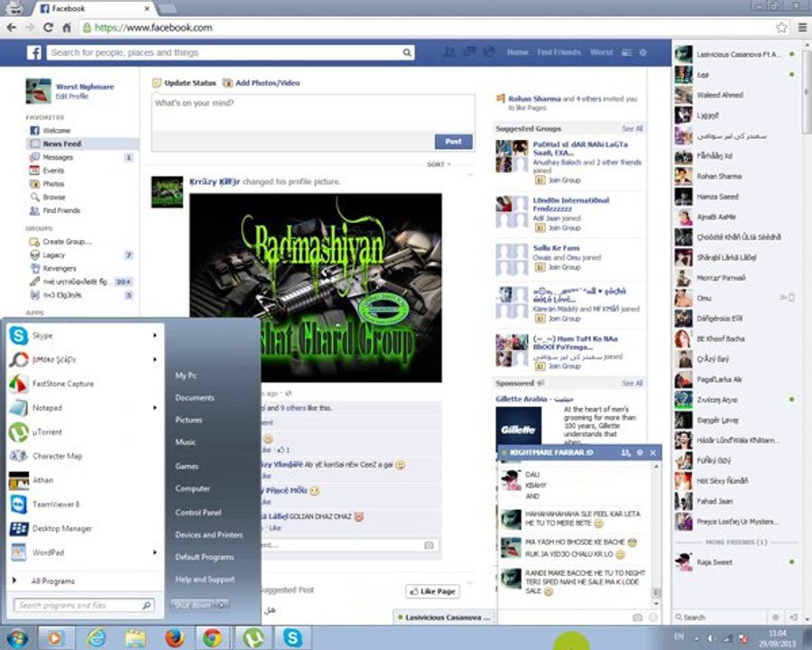Open the settings gear in Facebook header
This screenshot has height=650, width=812.
click(642, 52)
